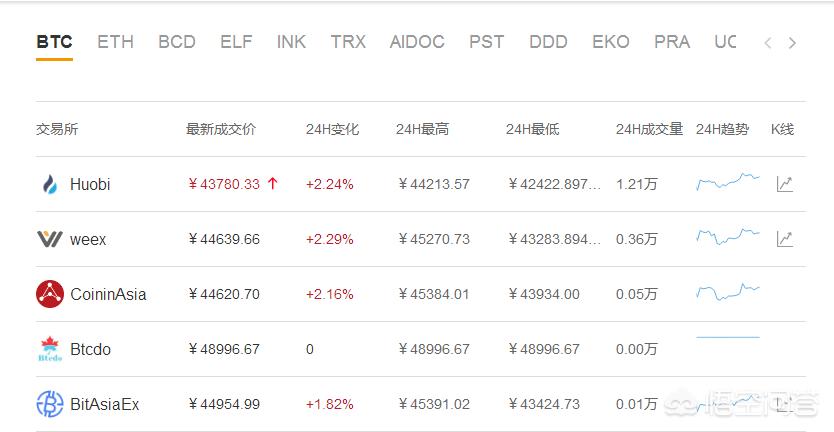Switch to the ETH tab

click(115, 42)
